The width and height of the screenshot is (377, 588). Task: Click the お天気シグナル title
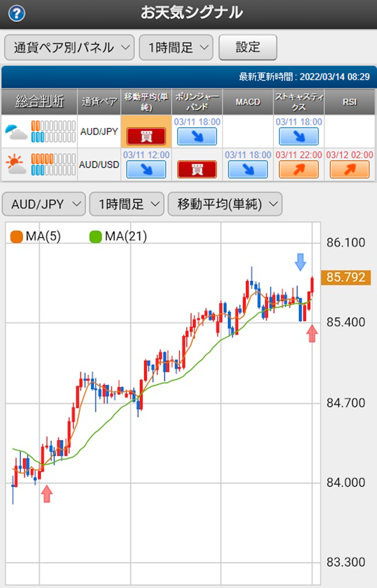pyautogui.click(x=191, y=13)
